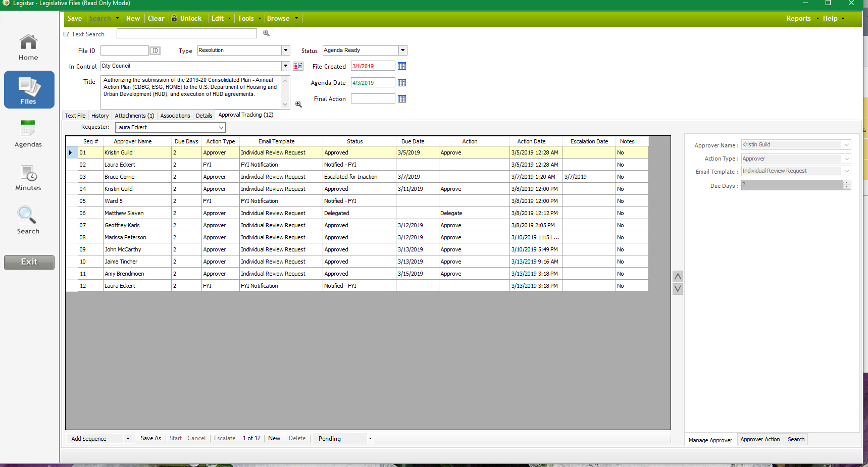The width and height of the screenshot is (868, 467).
Task: Open the Reports menu
Action: click(798, 19)
